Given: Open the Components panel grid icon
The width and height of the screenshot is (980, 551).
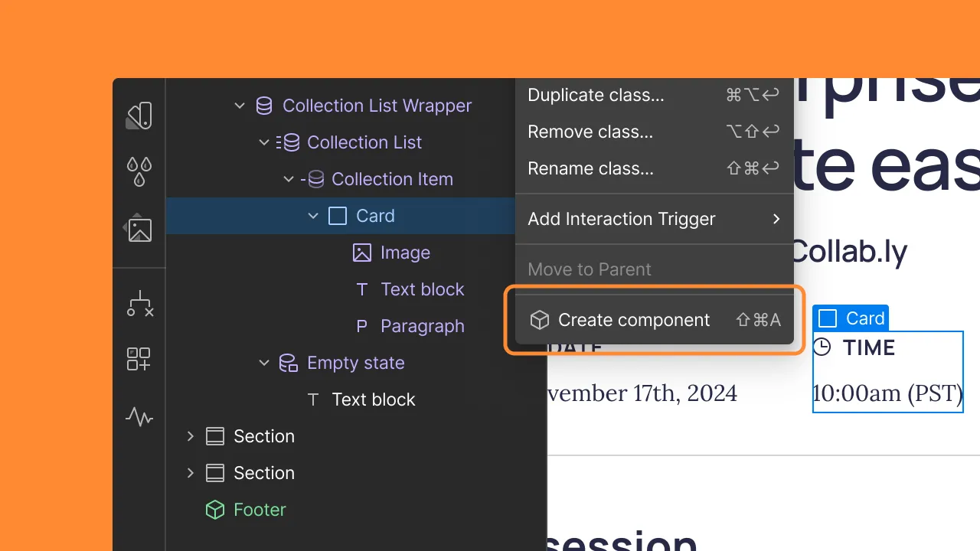Looking at the screenshot, I should click(x=139, y=359).
